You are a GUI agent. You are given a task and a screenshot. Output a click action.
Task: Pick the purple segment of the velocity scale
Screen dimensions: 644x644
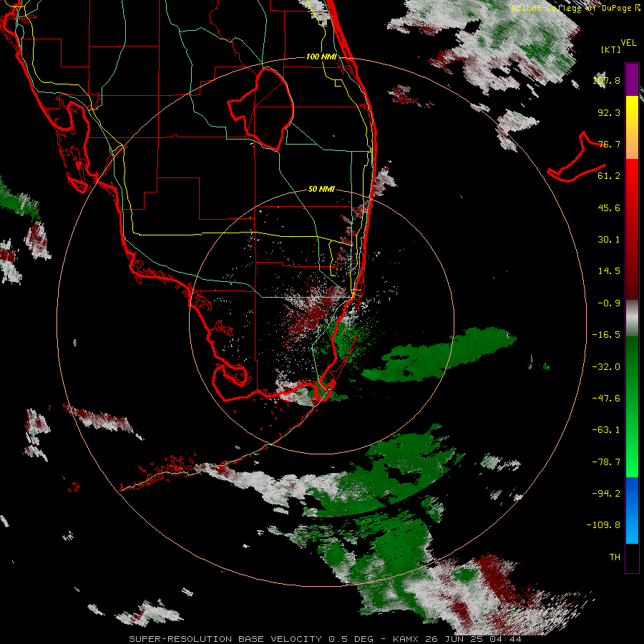pyautogui.click(x=632, y=79)
